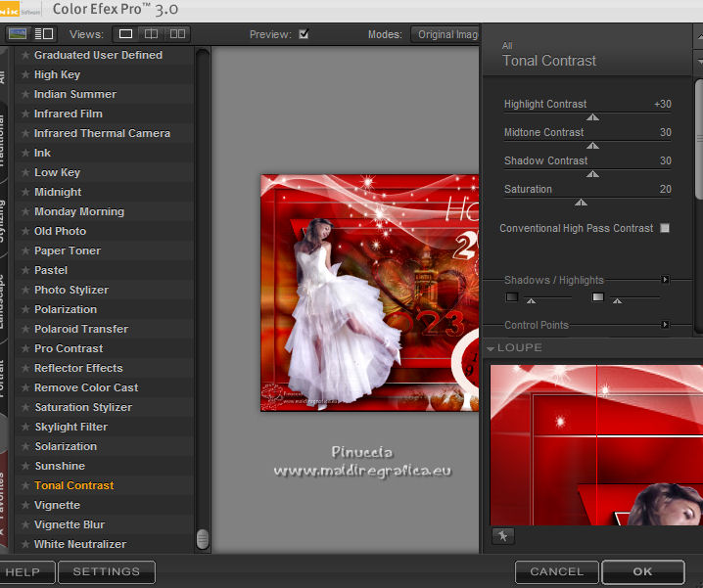Click the Saturation slider handle

pos(581,203)
